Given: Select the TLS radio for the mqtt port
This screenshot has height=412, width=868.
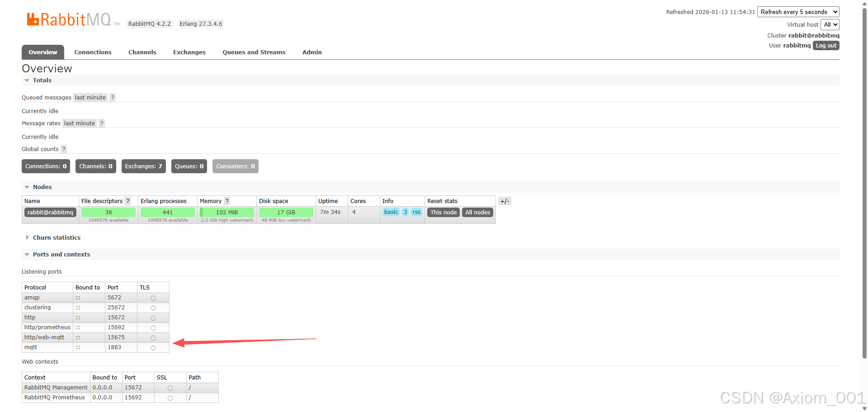Looking at the screenshot, I should pyautogui.click(x=153, y=348).
